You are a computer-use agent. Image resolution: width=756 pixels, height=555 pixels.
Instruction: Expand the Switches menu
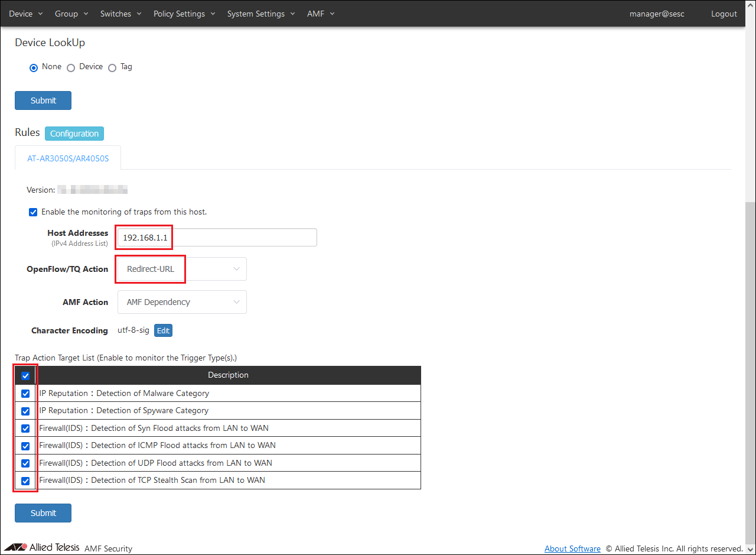click(120, 14)
